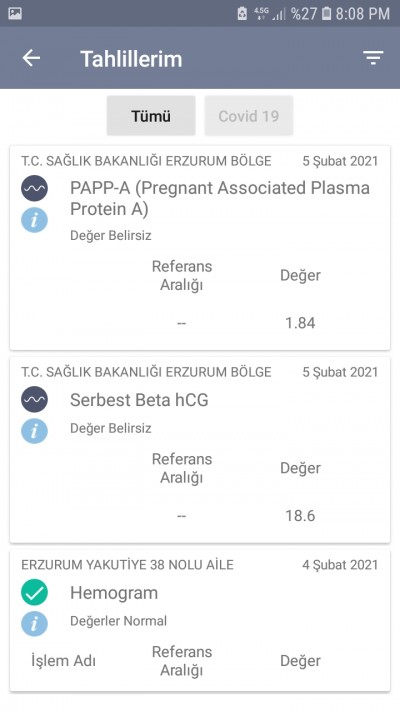The image size is (400, 711).
Task: Open the info icon for PAPP-A test
Action: tap(34, 220)
